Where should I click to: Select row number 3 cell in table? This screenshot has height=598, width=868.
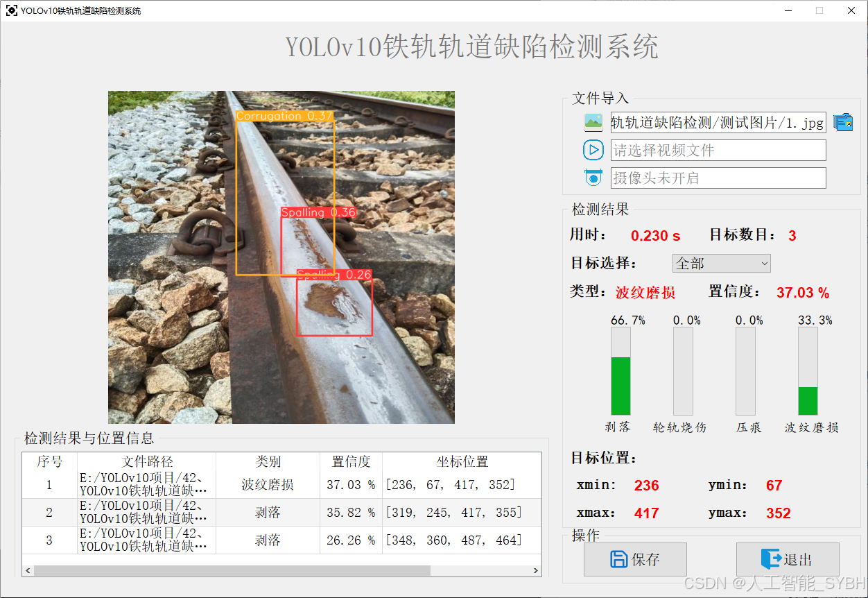tap(49, 540)
